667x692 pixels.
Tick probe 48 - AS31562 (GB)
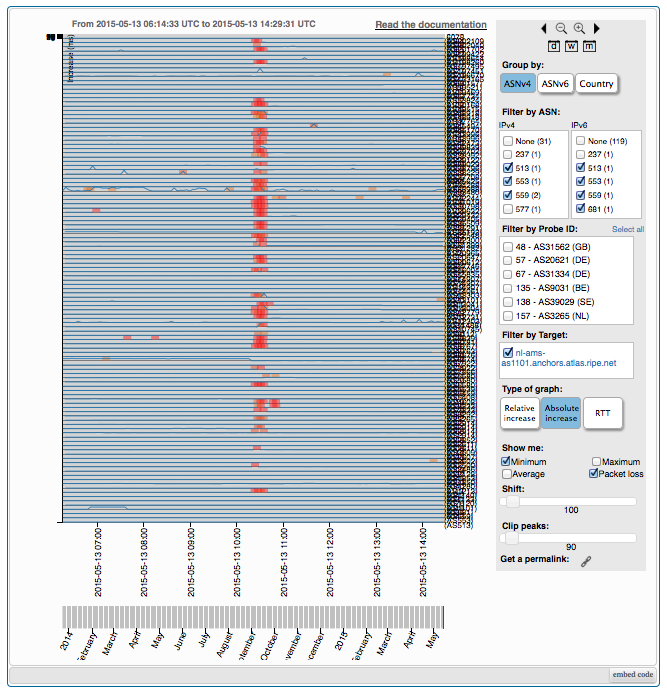tap(508, 246)
